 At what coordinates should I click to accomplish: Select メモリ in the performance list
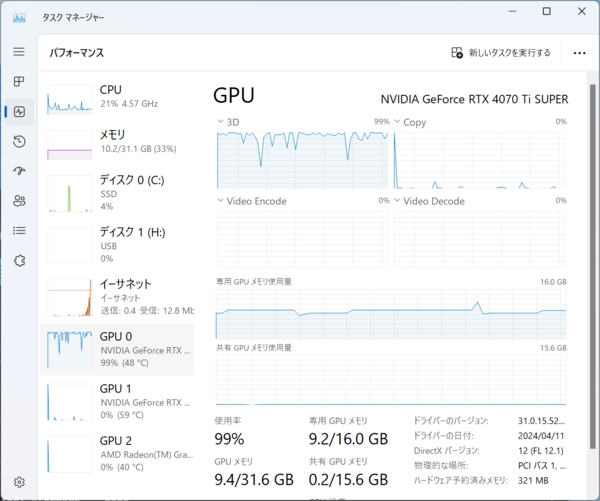(x=120, y=142)
